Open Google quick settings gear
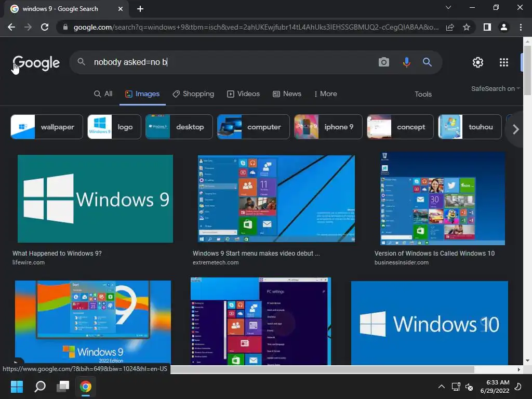Screen dimensions: 532x399 point(478,62)
